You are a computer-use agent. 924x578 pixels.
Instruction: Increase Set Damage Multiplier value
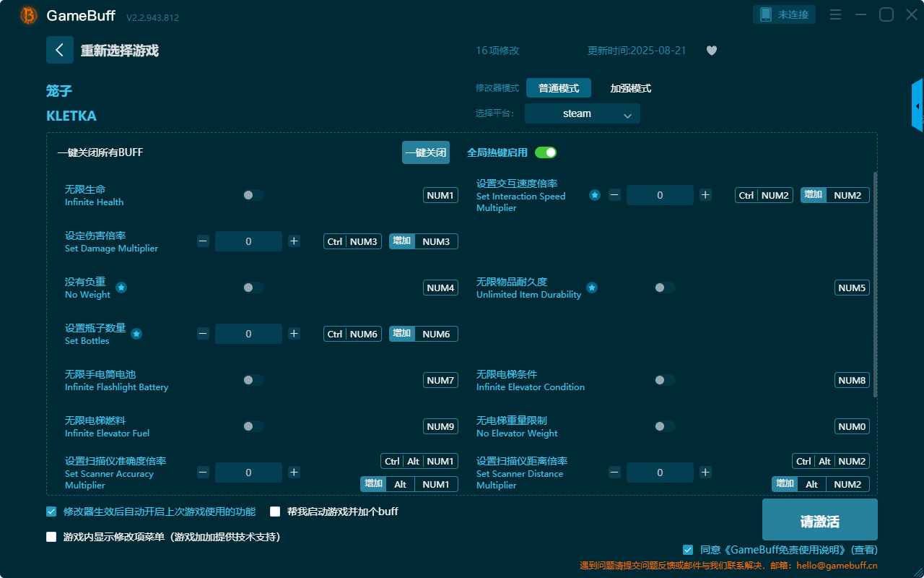pos(294,241)
